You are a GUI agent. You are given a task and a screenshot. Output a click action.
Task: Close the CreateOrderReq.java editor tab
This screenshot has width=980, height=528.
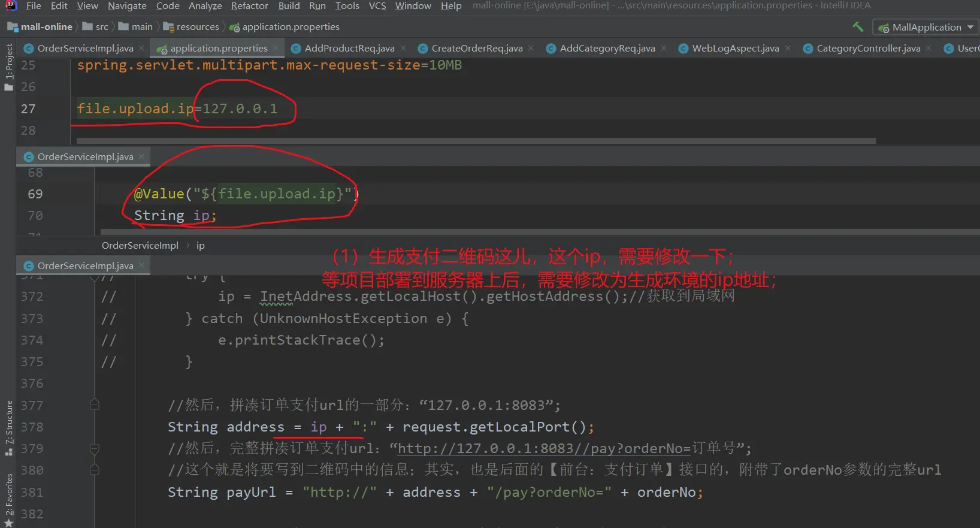pyautogui.click(x=531, y=49)
